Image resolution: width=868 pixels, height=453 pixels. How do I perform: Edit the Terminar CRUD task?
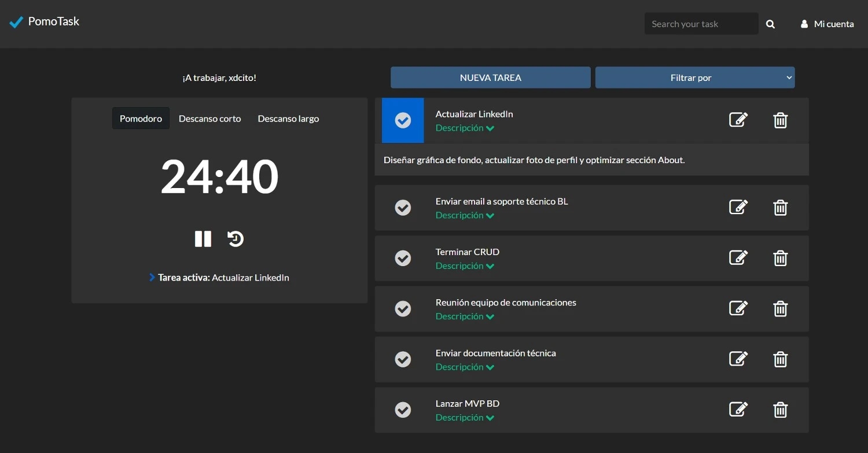(x=738, y=257)
